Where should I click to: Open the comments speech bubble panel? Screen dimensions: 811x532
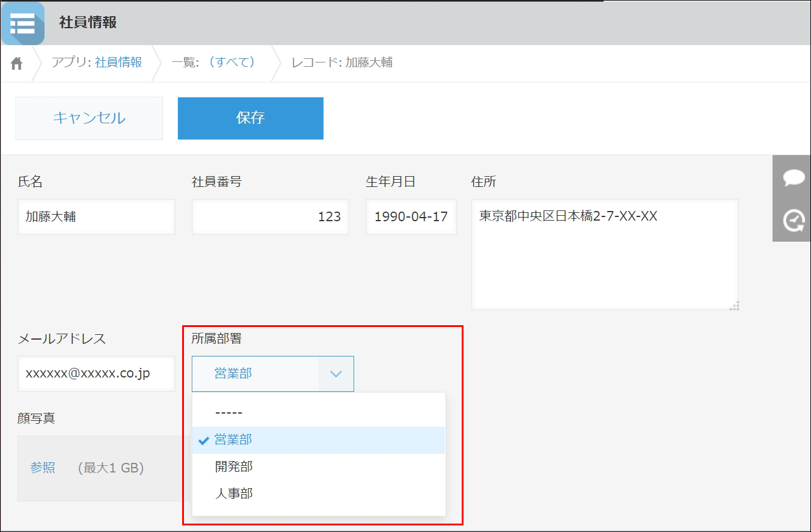point(794,178)
